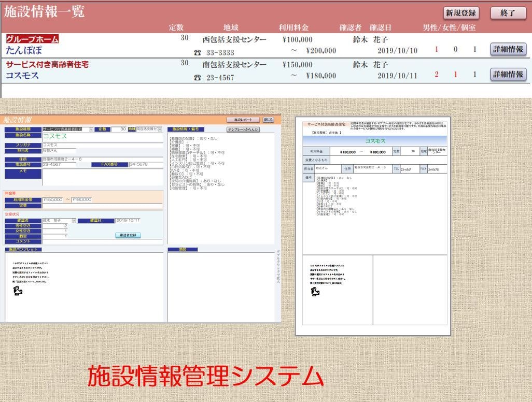Click the lower fee field ¥150,000 in the form
Viewport: 532px width, 402px height.
pos(52,199)
